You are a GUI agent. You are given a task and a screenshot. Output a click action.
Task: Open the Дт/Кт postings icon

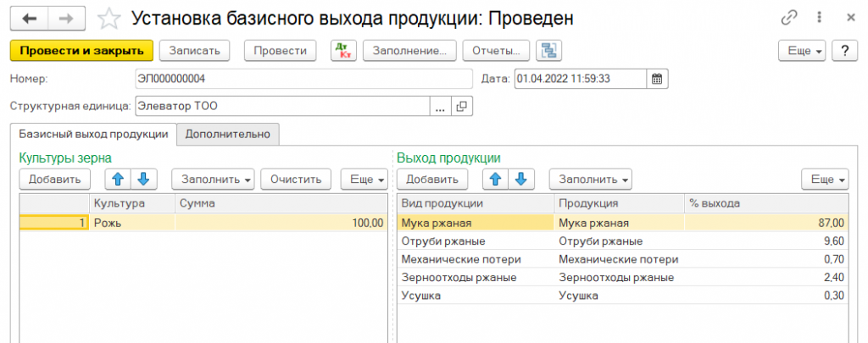(343, 51)
